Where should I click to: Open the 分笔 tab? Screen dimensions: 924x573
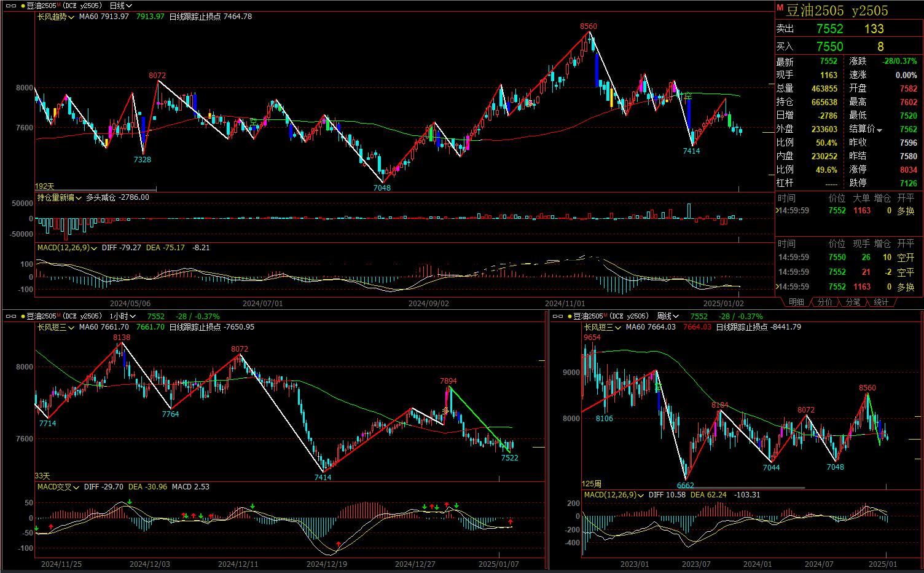[x=853, y=302]
